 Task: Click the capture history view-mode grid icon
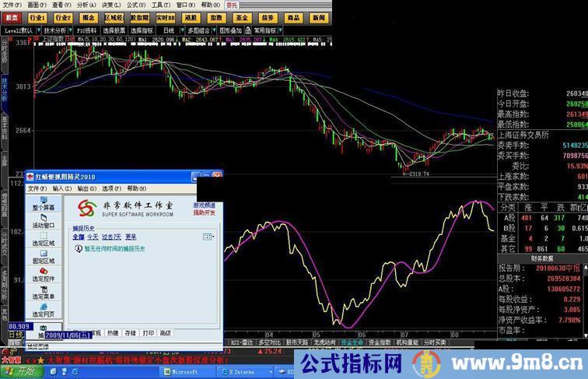tap(208, 237)
